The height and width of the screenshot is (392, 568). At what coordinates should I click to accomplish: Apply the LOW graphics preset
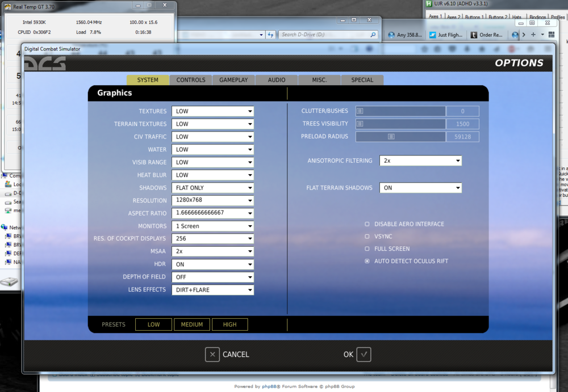[153, 324]
